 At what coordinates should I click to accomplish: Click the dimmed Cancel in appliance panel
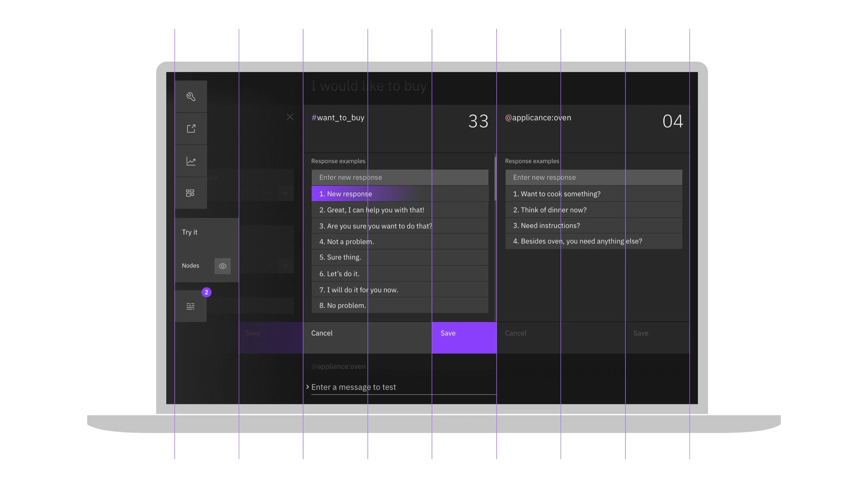516,333
